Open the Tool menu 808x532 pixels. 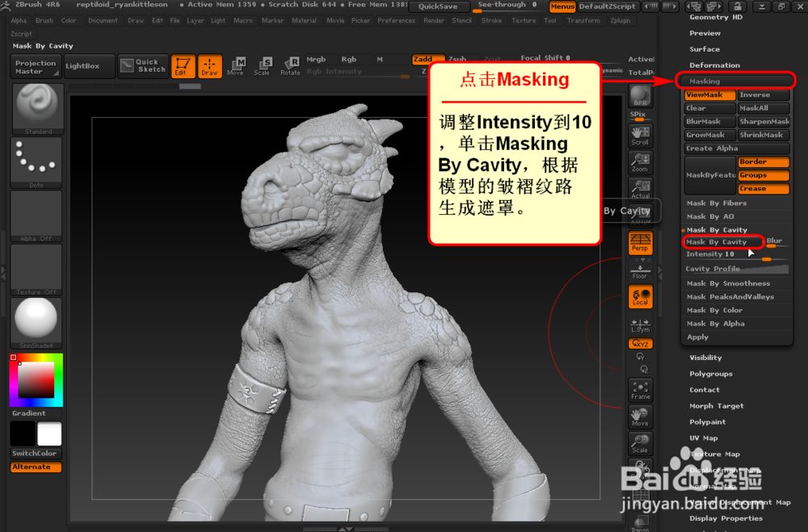pyautogui.click(x=549, y=21)
